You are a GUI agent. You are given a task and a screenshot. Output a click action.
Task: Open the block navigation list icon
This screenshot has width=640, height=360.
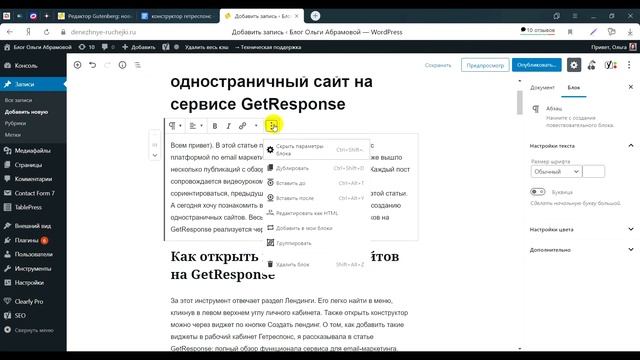click(x=138, y=65)
